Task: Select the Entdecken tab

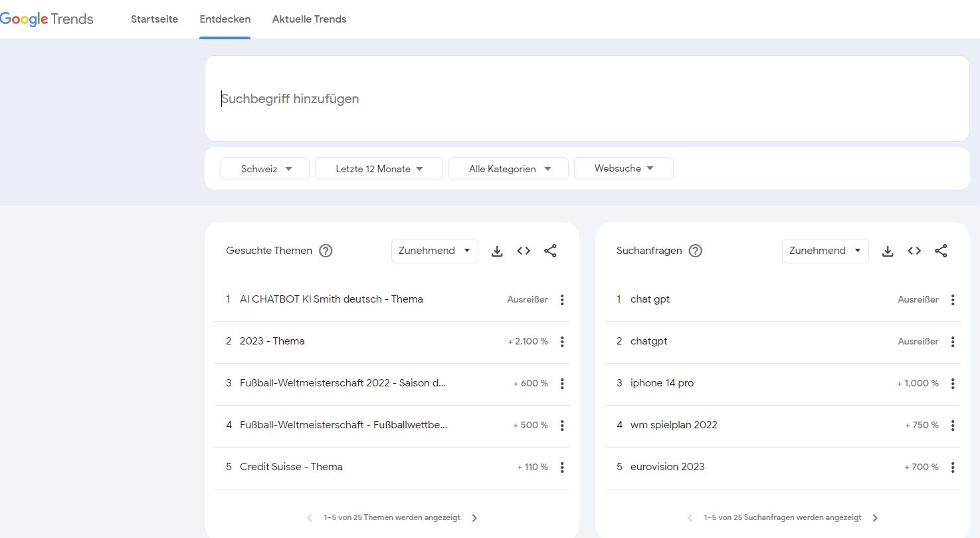Action: 225,19
